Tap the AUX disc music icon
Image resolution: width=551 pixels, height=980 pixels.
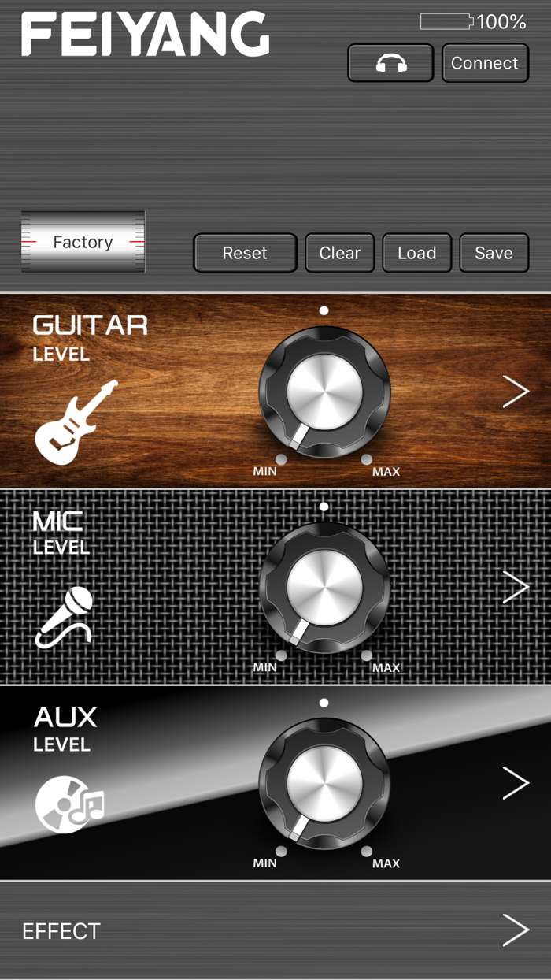click(69, 804)
